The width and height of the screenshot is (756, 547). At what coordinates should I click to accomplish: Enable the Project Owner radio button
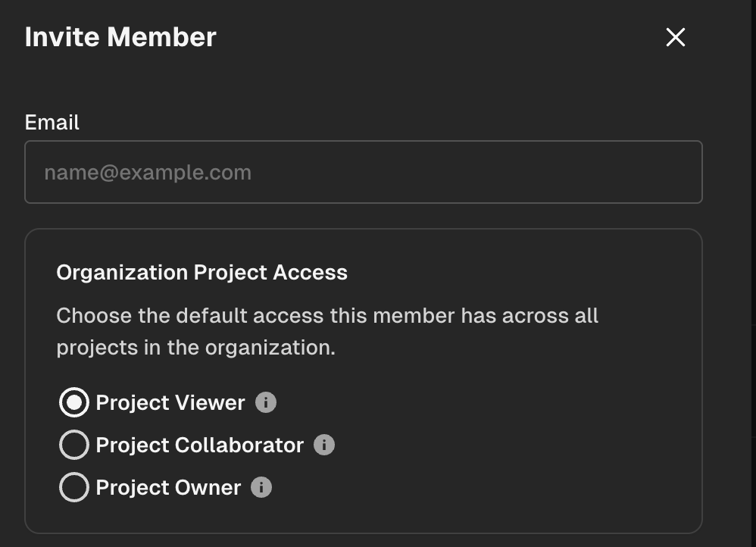[74, 487]
